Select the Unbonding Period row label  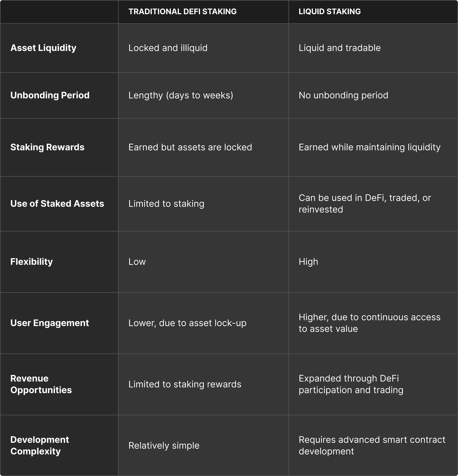[50, 95]
